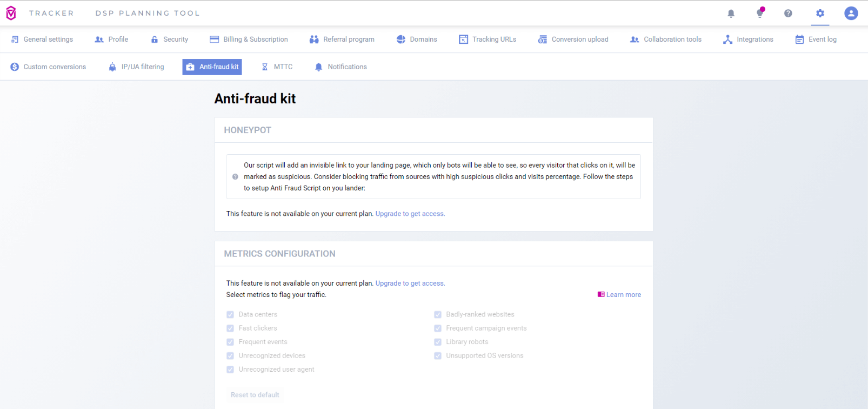The width and height of the screenshot is (868, 409).
Task: Click the Profile people icon
Action: coord(99,39)
